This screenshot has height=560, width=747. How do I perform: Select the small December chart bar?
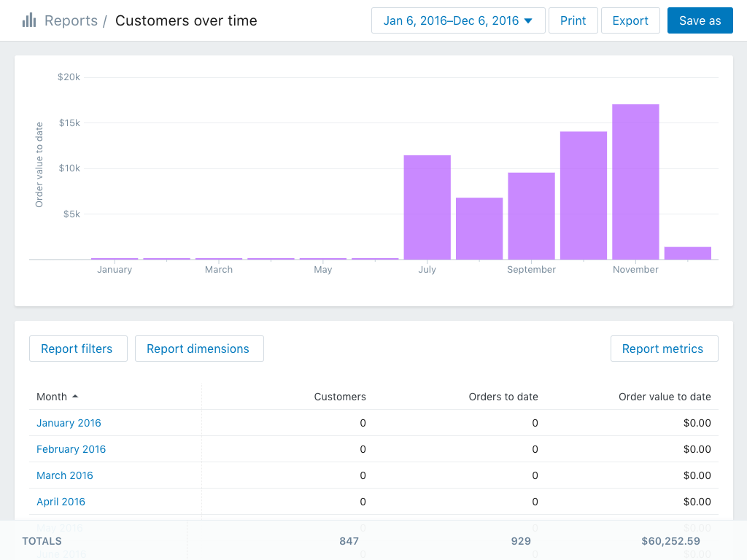687,253
